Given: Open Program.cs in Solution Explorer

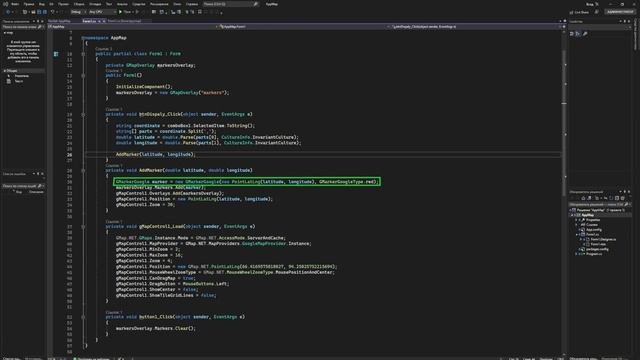Looking at the screenshot, I should tap(594, 254).
